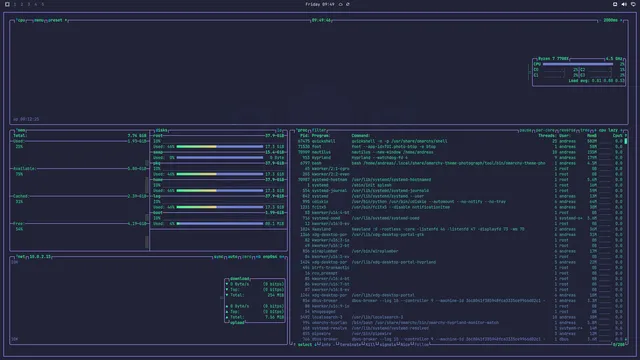Switch to workspace 5 in the top bar

[x=42, y=4]
